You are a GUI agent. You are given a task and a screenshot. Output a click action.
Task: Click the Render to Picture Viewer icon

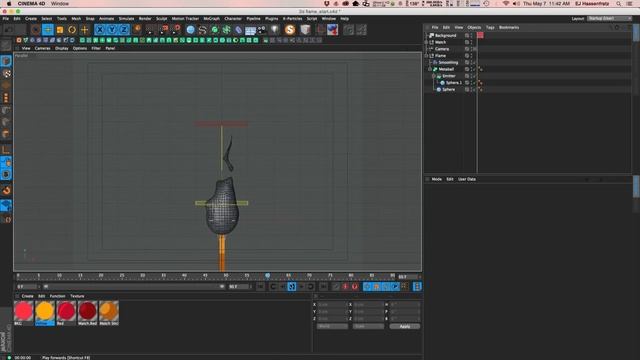pyautogui.click(x=164, y=29)
